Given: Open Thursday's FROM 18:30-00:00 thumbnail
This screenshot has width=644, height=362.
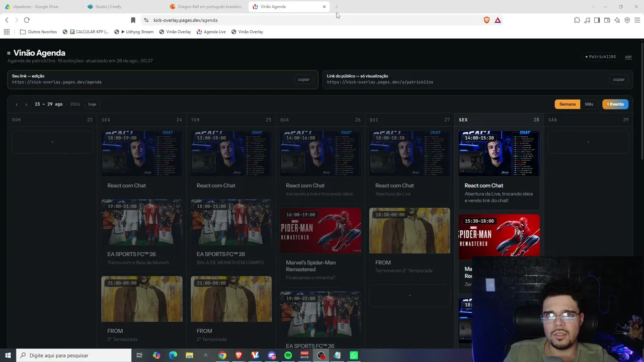Looking at the screenshot, I should (410, 231).
